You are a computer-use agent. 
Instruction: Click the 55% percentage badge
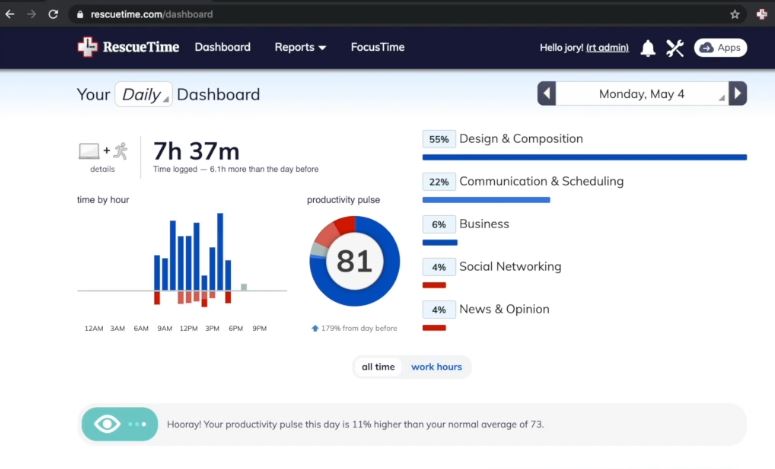[x=439, y=139]
